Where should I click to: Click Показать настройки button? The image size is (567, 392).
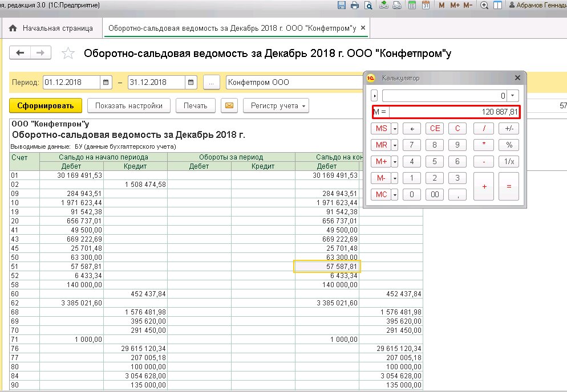pyautogui.click(x=129, y=105)
